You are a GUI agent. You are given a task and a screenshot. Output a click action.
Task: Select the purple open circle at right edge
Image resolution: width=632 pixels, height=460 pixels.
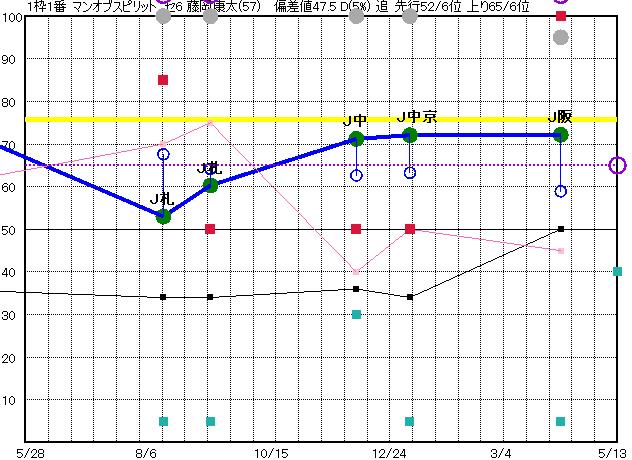[x=618, y=165]
